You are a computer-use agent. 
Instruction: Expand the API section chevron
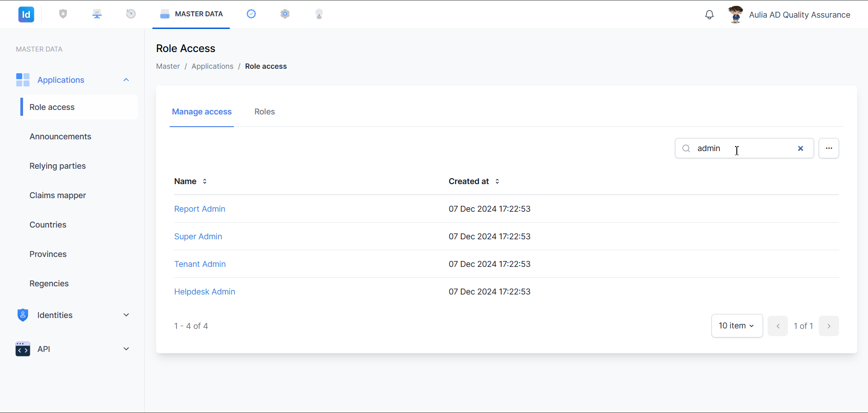pyautogui.click(x=126, y=349)
